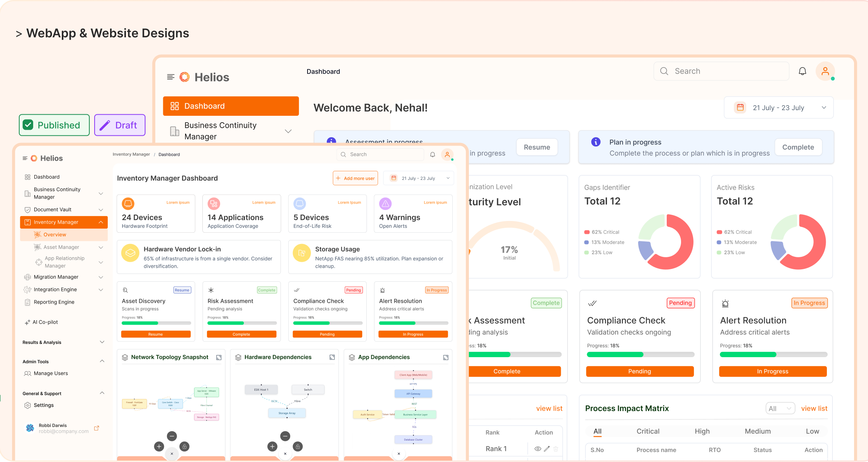Image resolution: width=868 pixels, height=462 pixels.
Task: Click AI Co-pilot sparkle item in sidebar
Action: pos(41,322)
